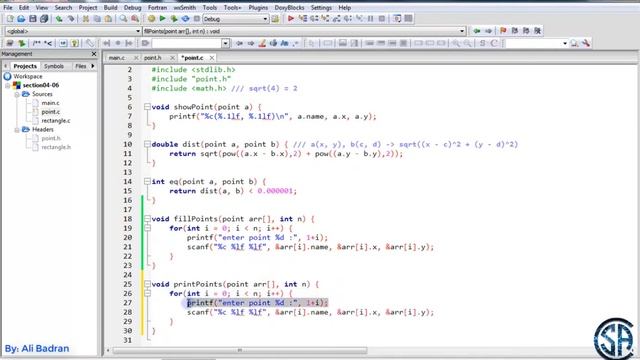Select rectangle.c in the Sources tree

[56, 121]
